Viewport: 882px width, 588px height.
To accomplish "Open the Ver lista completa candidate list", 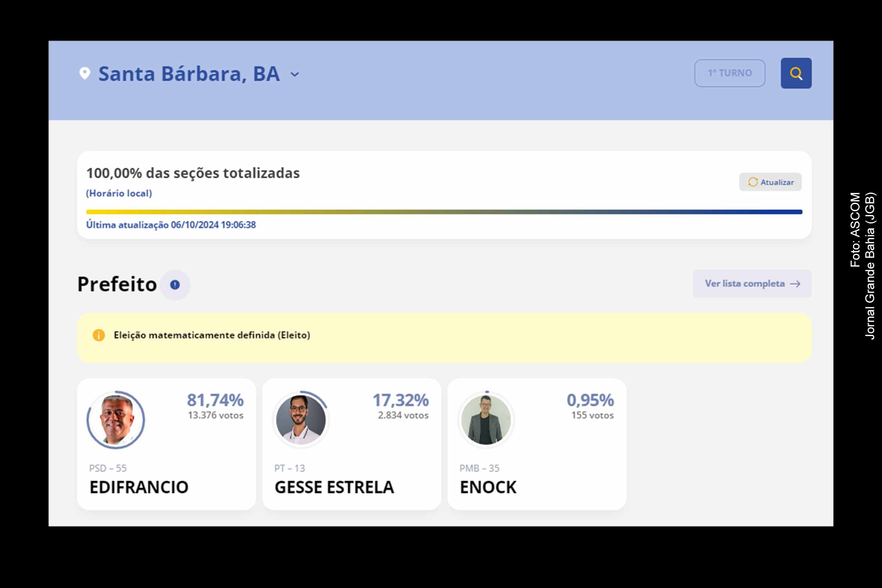I will (751, 284).
